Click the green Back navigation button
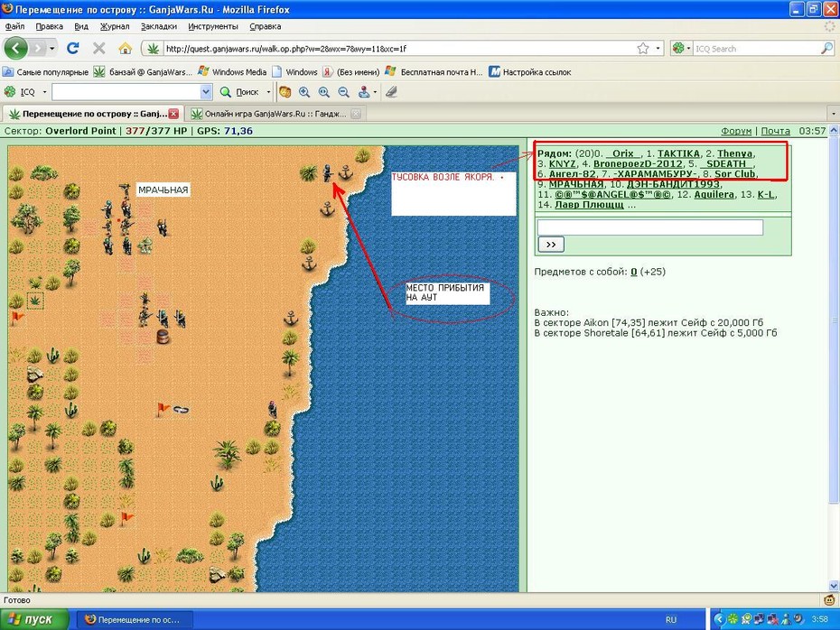The image size is (840, 630). 15,49
